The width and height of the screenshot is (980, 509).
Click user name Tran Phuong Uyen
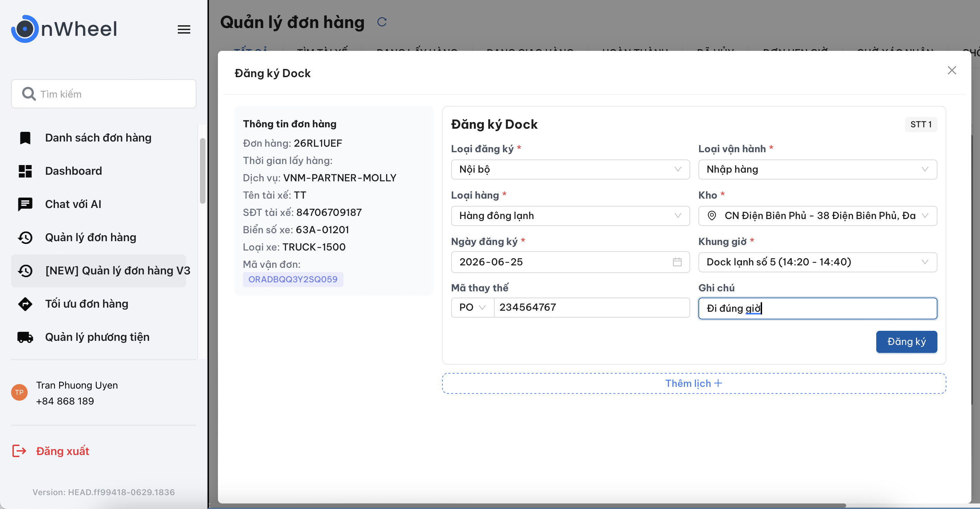(x=77, y=385)
